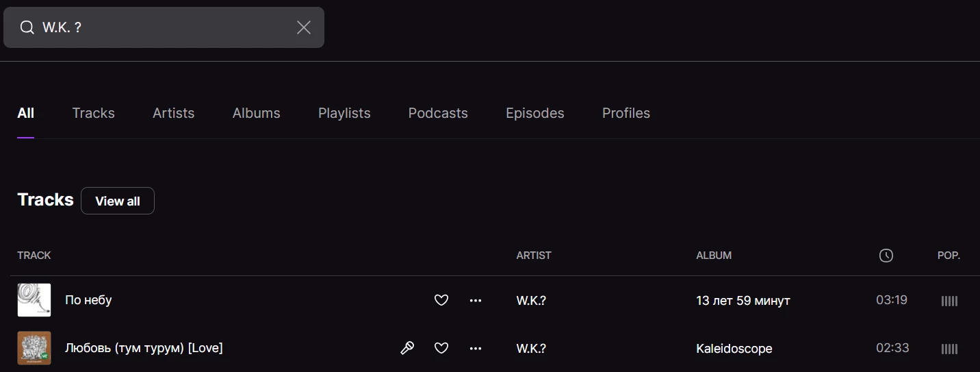Like the track Любовь (тум турум)
Image resolution: width=980 pixels, height=372 pixels.
[441, 348]
